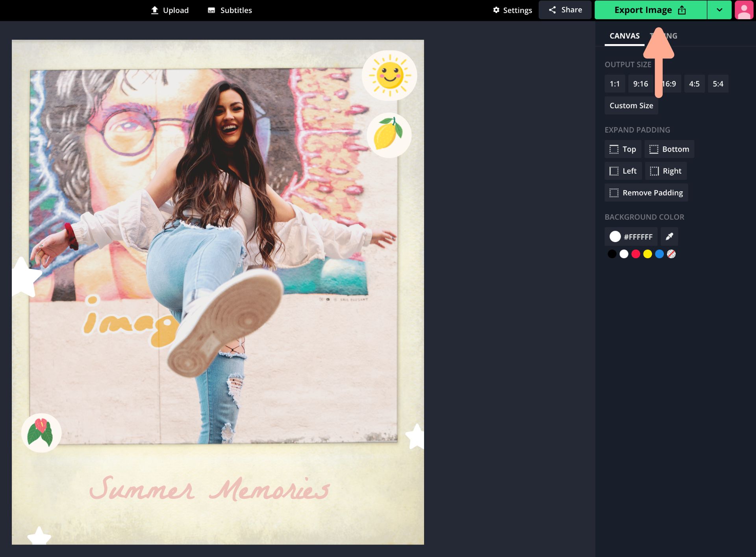Screen dimensions: 756x557
Task: Open Settings with gear icon
Action: coord(512,10)
